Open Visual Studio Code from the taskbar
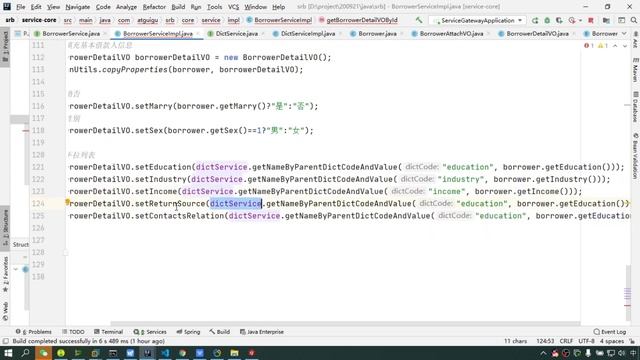The height and width of the screenshot is (360, 640). (x=165, y=353)
